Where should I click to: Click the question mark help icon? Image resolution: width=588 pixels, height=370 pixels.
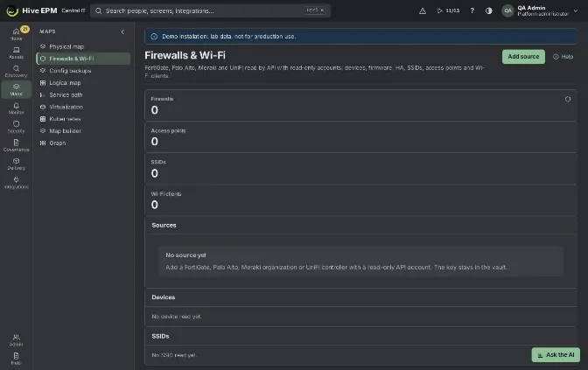472,10
